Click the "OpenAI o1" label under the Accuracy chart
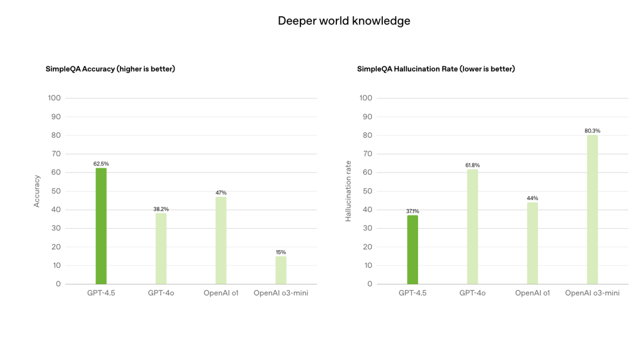 pyautogui.click(x=221, y=293)
